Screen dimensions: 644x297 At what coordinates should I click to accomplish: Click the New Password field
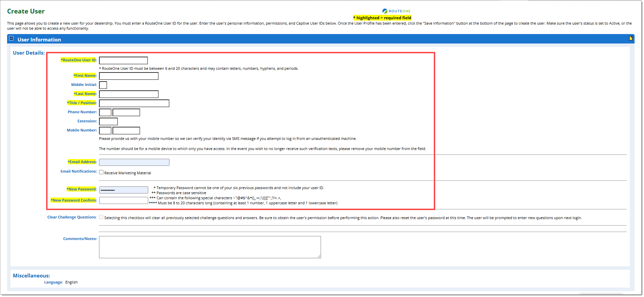click(124, 190)
